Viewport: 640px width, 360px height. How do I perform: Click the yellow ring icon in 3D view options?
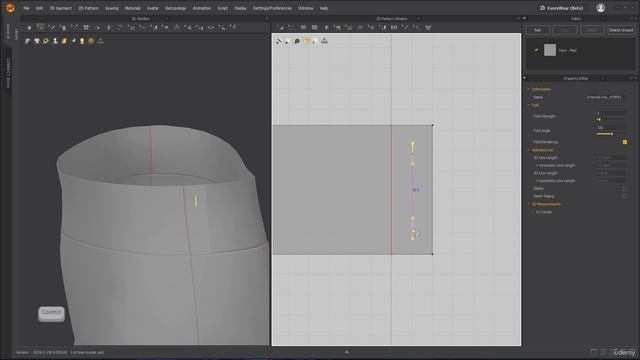46,41
